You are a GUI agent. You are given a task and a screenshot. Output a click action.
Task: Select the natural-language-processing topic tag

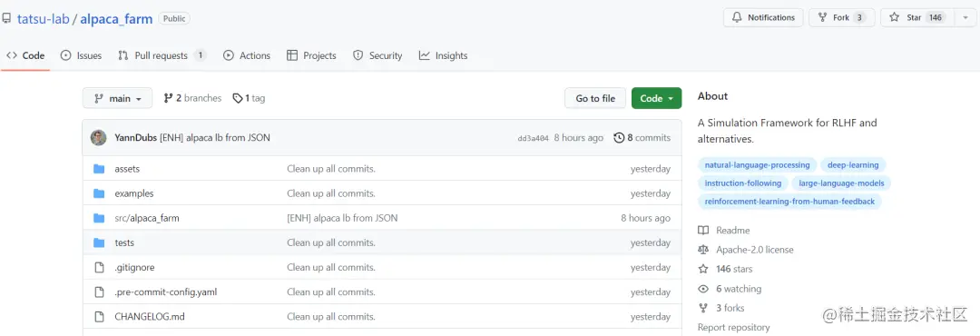coord(757,165)
